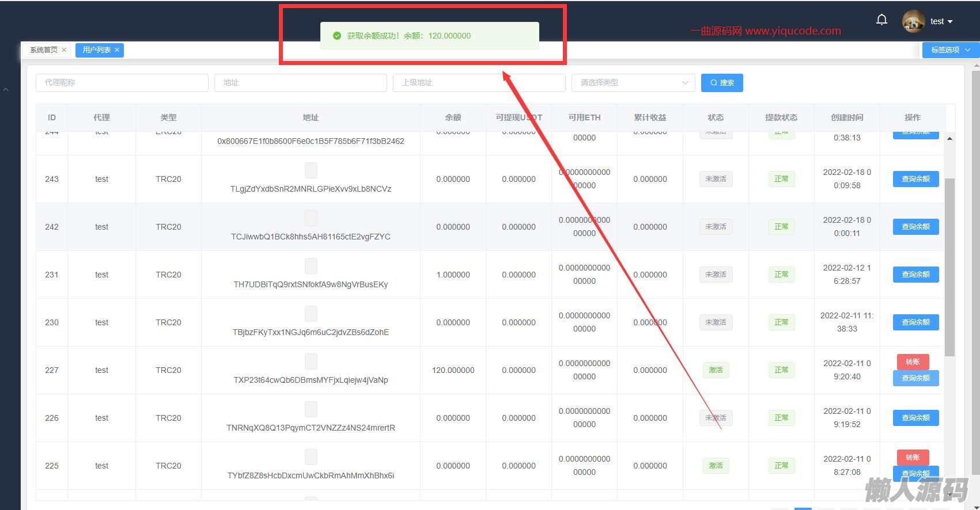
Task: Click the copy icon above address TXP23t64cwQb6DBmsMYFjxLqiejw4jVaNp
Action: (311, 361)
